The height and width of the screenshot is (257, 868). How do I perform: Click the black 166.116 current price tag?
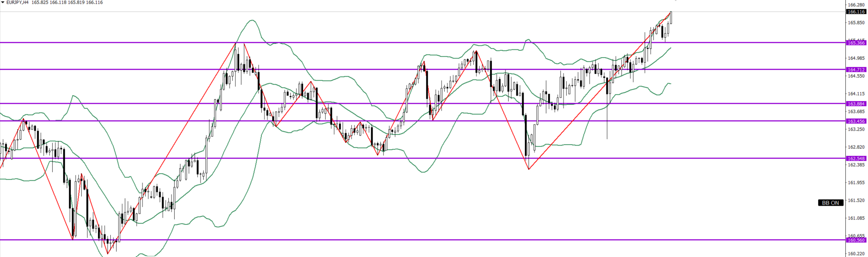(x=856, y=12)
